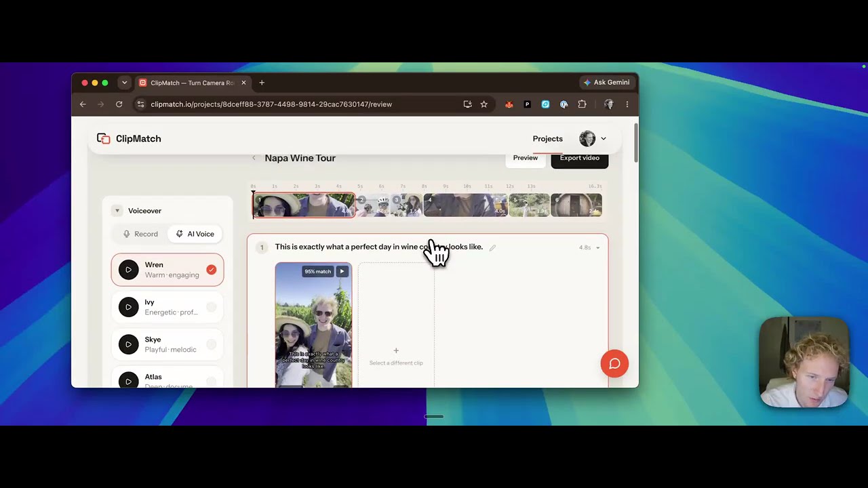Click the ClipMatch logo

click(x=129, y=138)
